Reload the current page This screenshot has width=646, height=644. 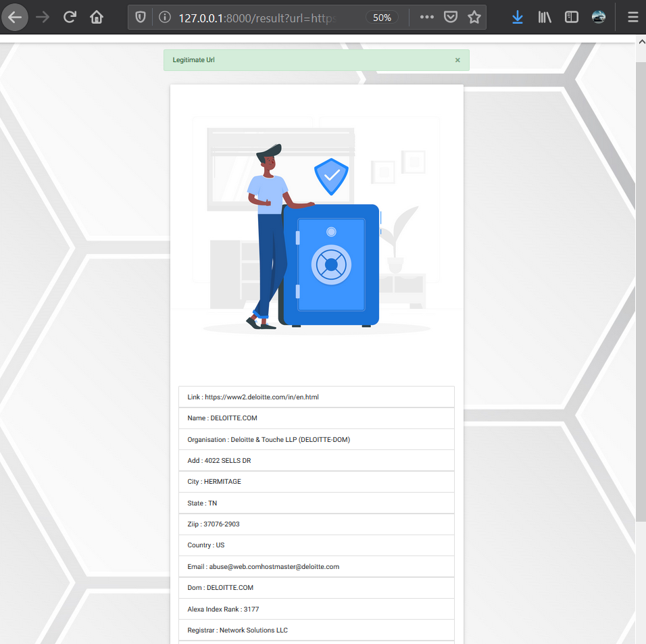[x=70, y=18]
